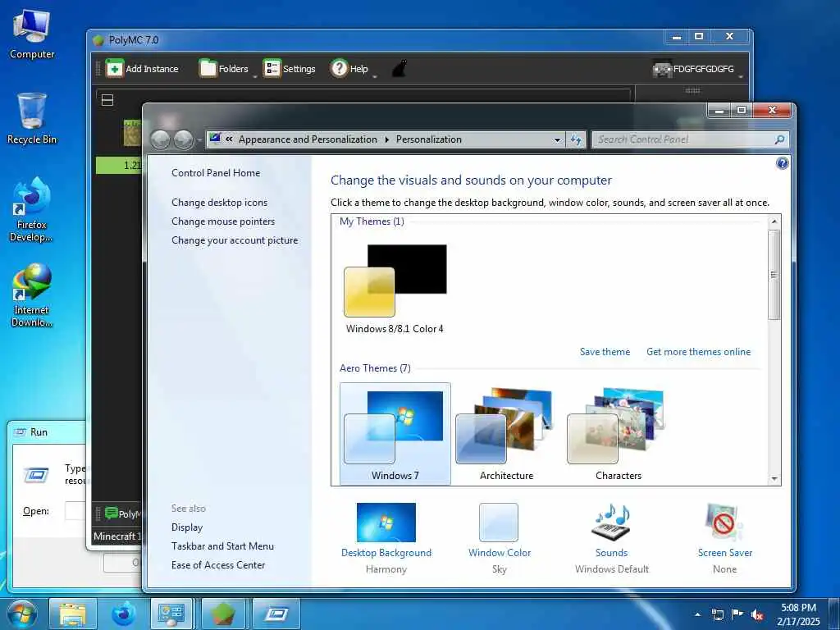
Task: Click the Windows Start button
Action: click(x=21, y=614)
